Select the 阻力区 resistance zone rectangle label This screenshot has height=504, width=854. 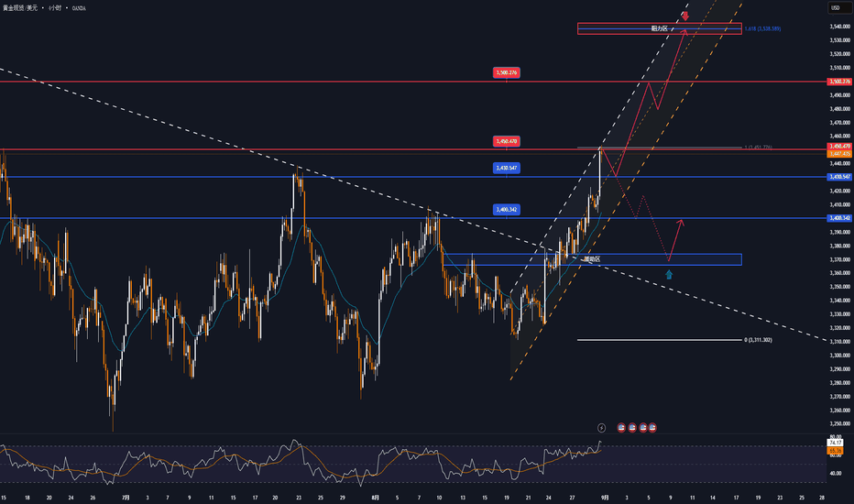pos(659,28)
